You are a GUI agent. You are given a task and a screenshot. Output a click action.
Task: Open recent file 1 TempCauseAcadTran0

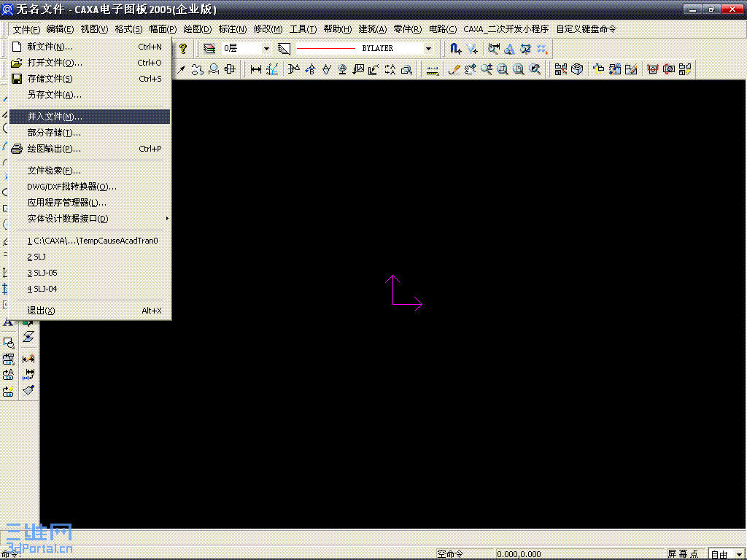pos(90,241)
